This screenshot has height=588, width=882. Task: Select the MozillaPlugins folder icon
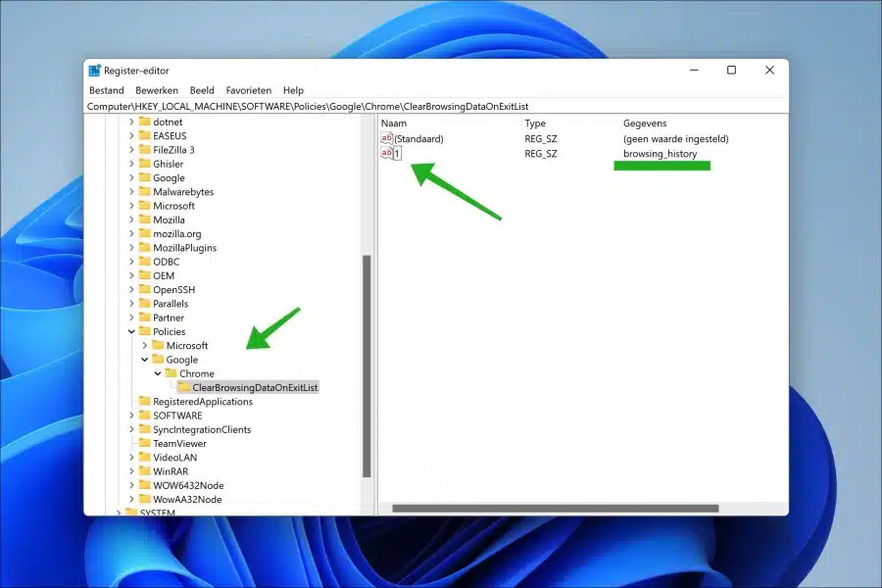[145, 247]
